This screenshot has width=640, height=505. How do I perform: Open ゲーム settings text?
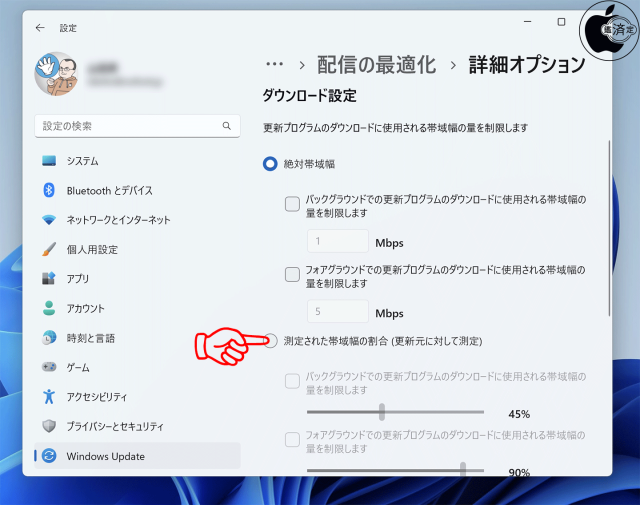point(78,367)
